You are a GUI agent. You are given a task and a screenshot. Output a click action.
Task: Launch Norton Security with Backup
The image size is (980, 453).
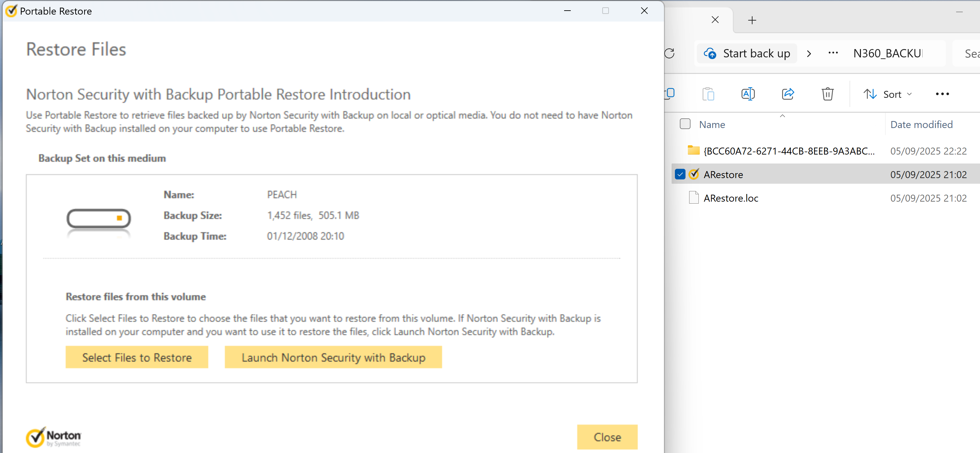pos(333,357)
